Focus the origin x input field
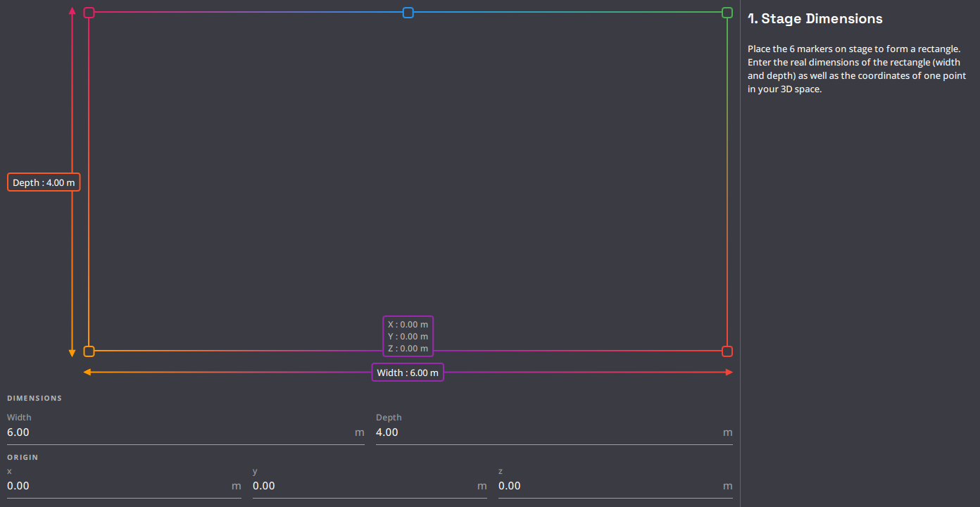This screenshot has height=507, width=980. [x=124, y=486]
